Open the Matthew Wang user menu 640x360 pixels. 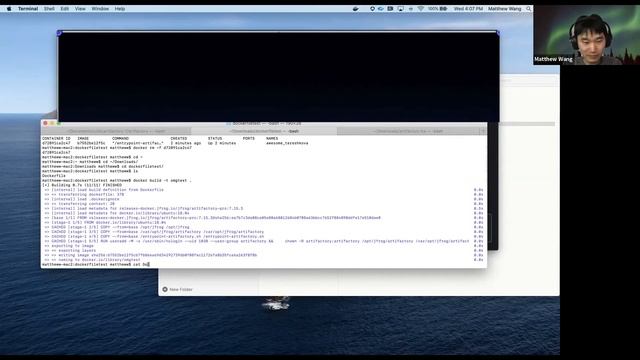(x=504, y=9)
